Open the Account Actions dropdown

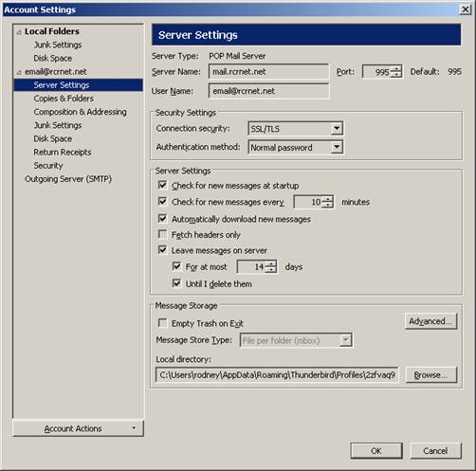(x=78, y=428)
